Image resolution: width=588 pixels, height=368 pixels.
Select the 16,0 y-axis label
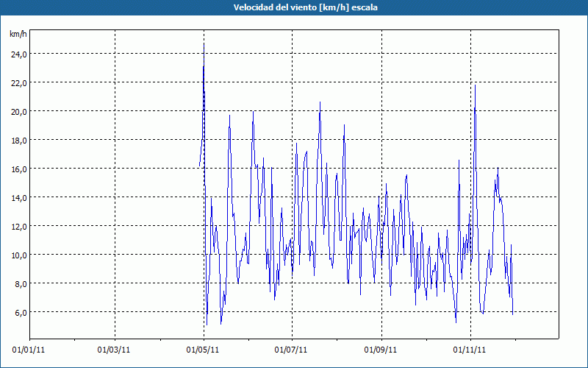point(19,169)
